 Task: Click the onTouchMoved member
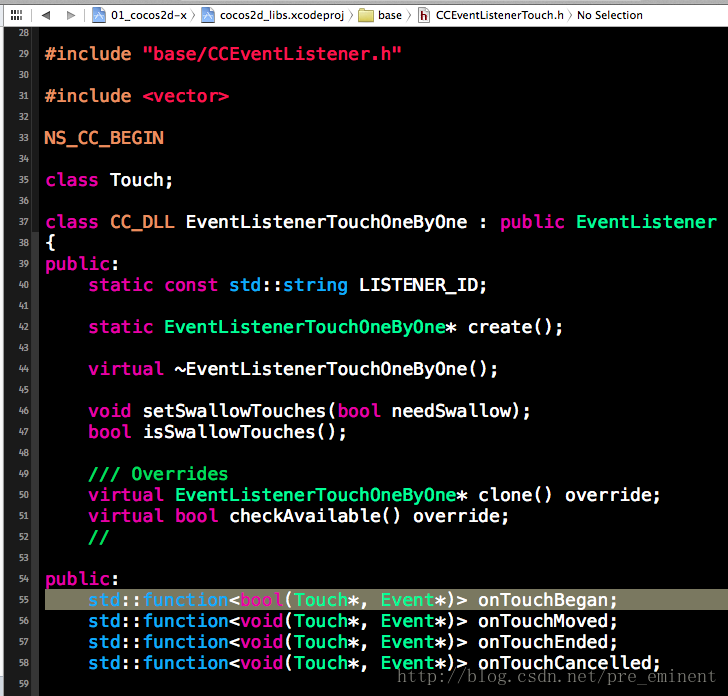pyautogui.click(x=542, y=621)
